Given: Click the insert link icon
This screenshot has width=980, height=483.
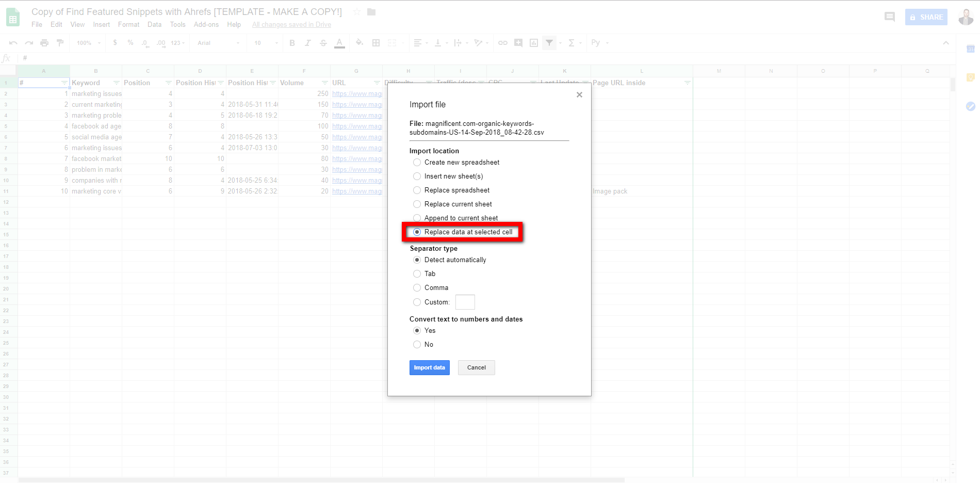Looking at the screenshot, I should [x=502, y=43].
